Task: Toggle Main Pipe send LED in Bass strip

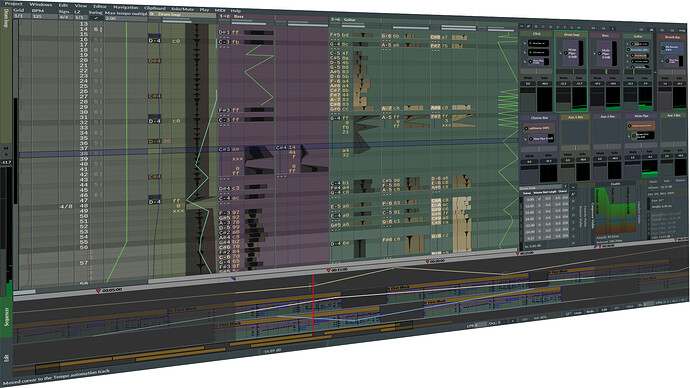Action: (x=600, y=53)
